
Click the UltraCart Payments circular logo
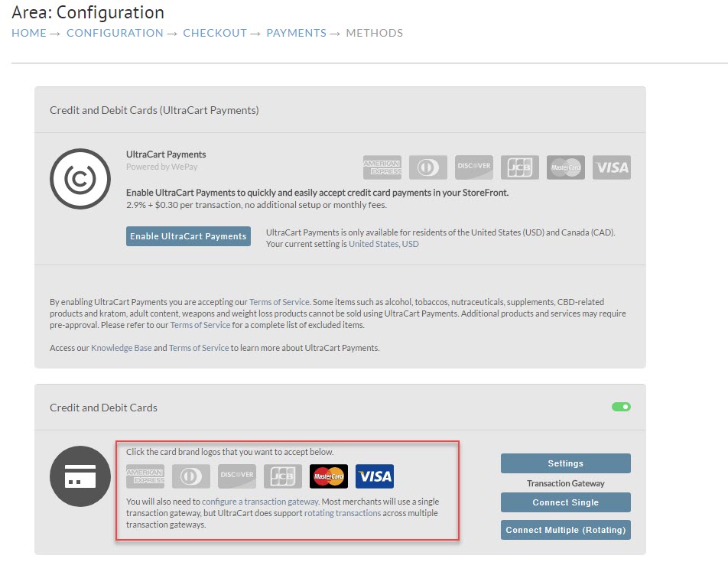(80, 179)
